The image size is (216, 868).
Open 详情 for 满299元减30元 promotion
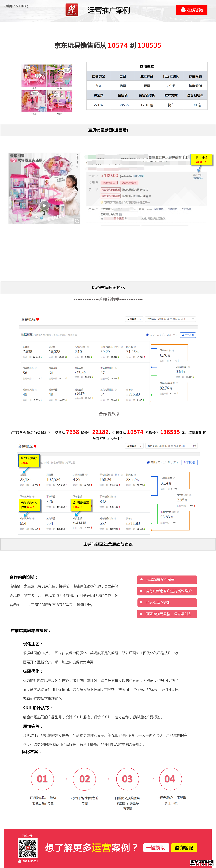[x=144, y=190]
